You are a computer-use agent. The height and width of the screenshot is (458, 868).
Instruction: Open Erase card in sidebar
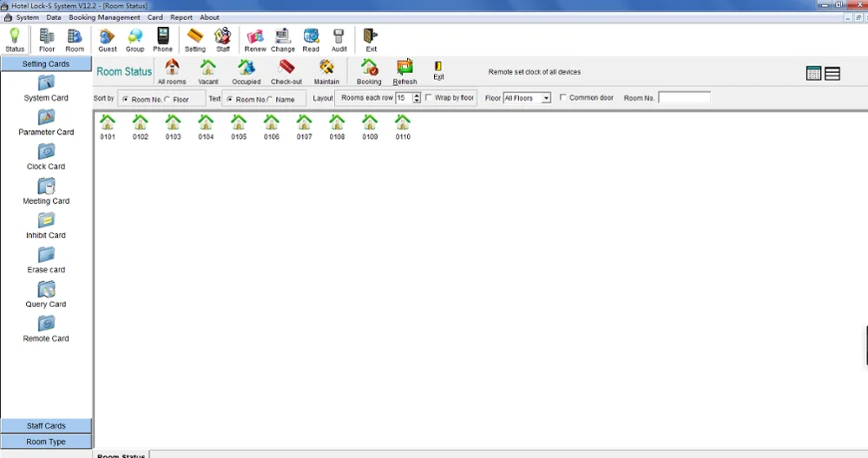(x=46, y=260)
